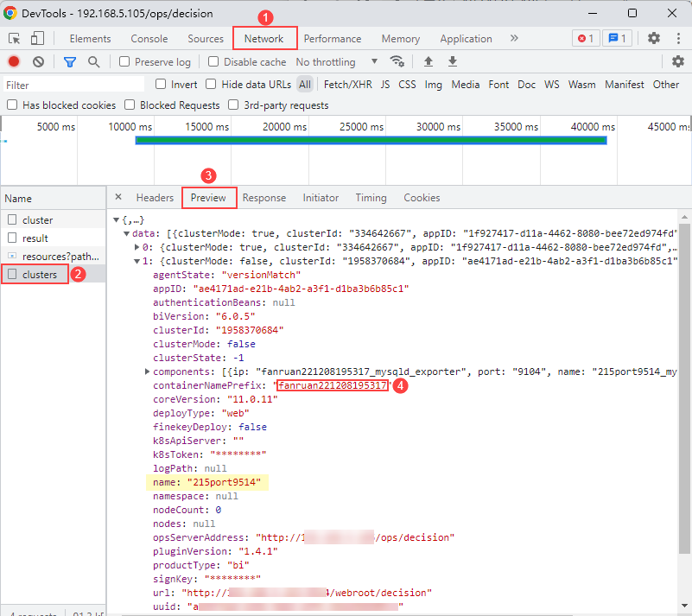Clear the network log
692x616 pixels.
point(39,62)
